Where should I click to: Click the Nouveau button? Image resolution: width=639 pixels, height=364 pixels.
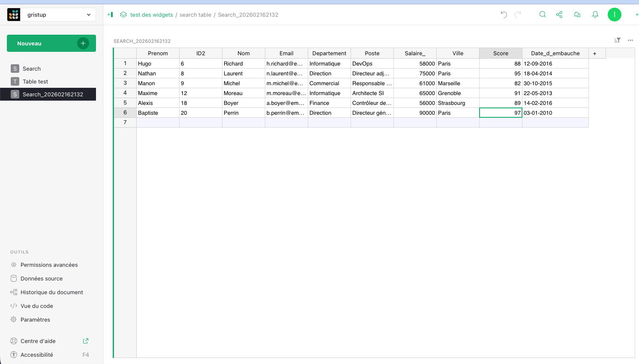pyautogui.click(x=51, y=43)
